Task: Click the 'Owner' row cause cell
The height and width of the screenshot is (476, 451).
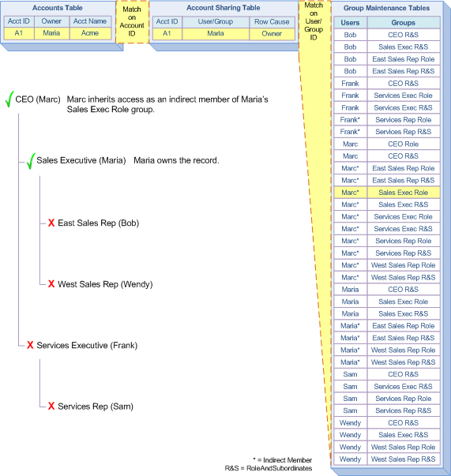Action: pos(272,34)
